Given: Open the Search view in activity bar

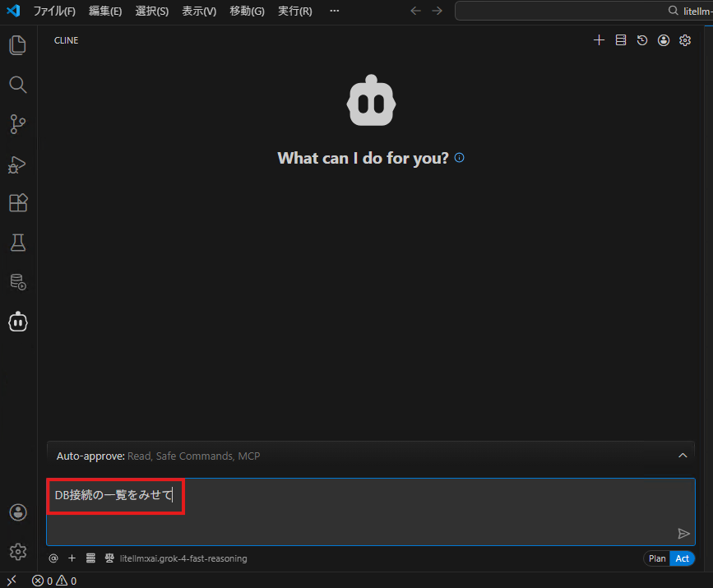Looking at the screenshot, I should (18, 85).
